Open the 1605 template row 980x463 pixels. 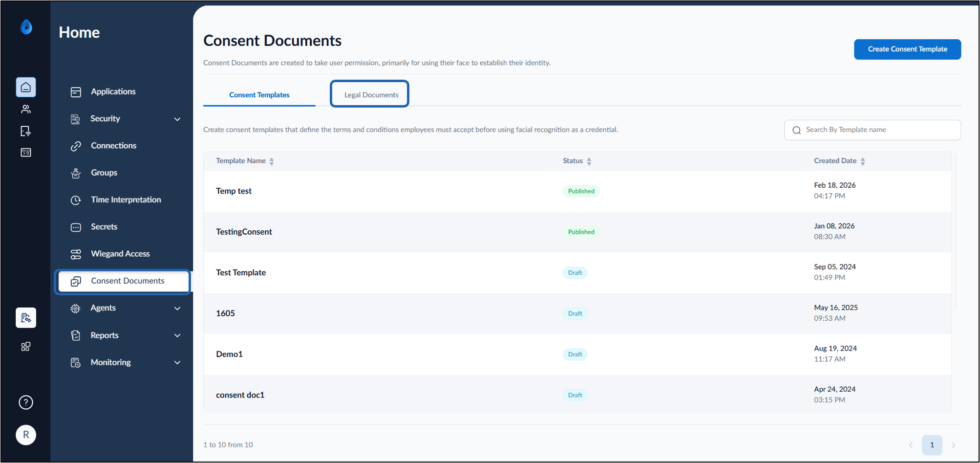point(577,313)
